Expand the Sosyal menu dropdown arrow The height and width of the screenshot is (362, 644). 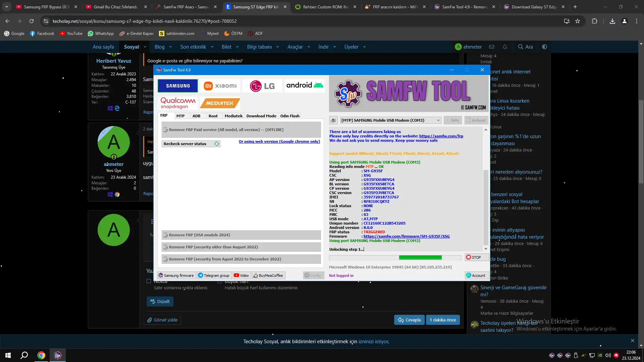pyautogui.click(x=145, y=47)
